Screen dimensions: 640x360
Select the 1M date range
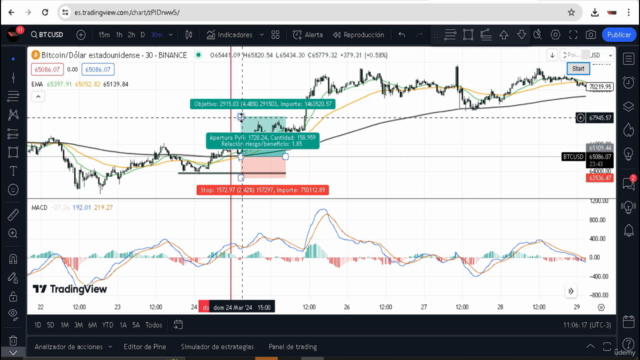point(64,325)
